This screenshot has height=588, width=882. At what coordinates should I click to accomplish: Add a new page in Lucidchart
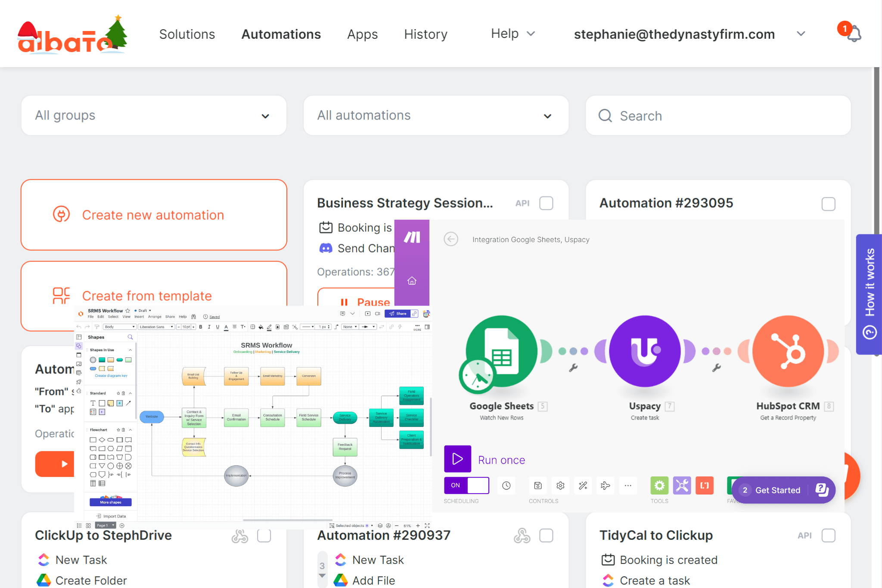pos(122,526)
